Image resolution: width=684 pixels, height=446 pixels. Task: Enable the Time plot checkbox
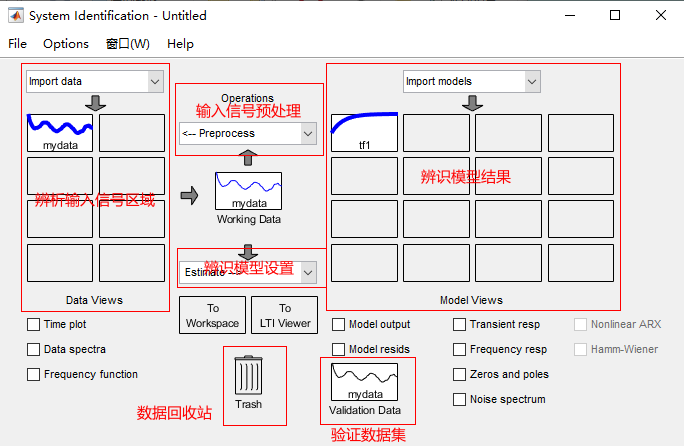point(34,325)
